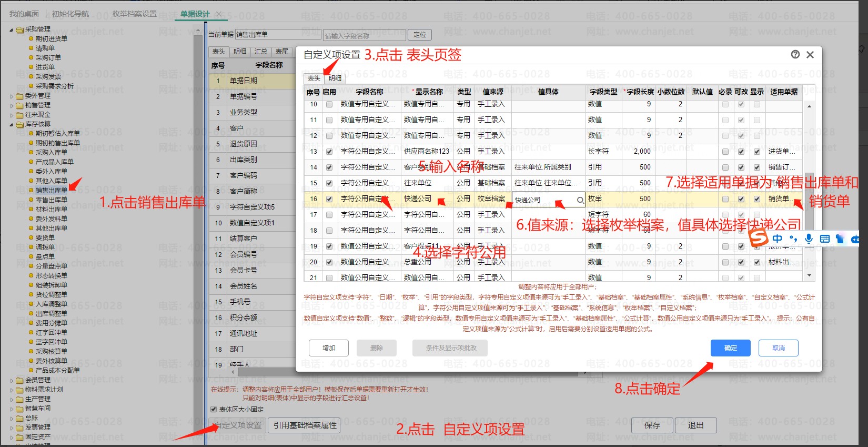Open help in the 自定义项设置 dialog
This screenshot has height=447, width=868.
(795, 54)
